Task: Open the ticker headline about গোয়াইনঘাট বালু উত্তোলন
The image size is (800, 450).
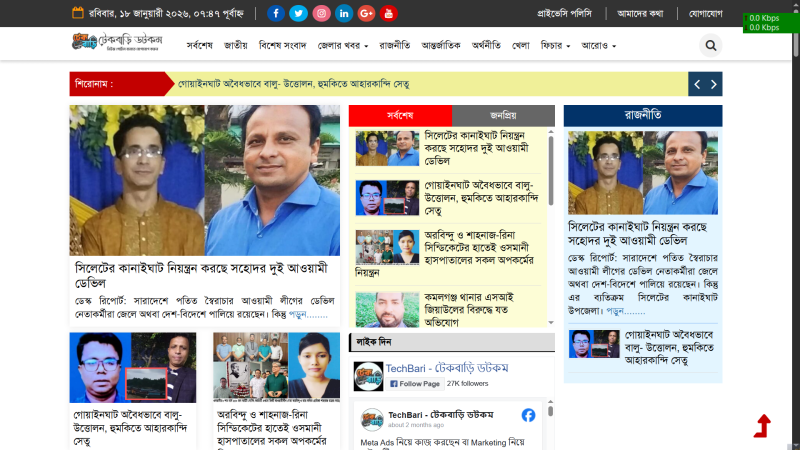Action: [294, 84]
